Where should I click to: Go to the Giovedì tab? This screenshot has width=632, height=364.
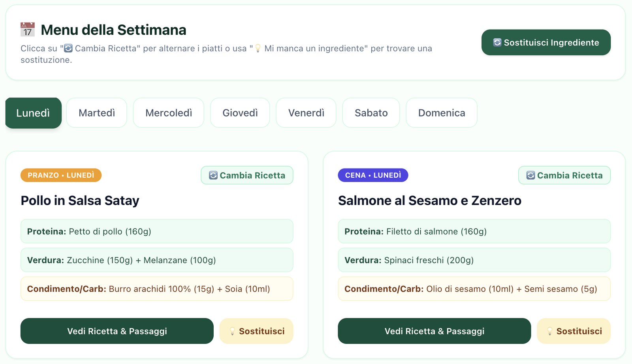click(240, 113)
